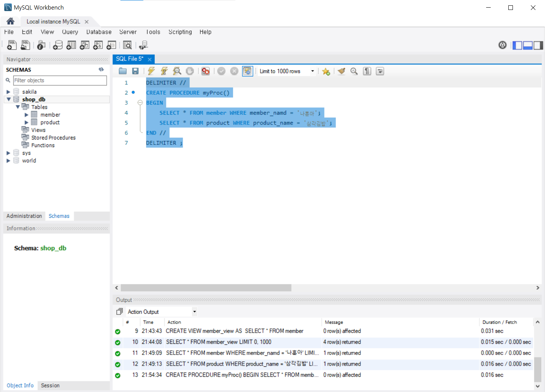This screenshot has height=392, width=545.
Task: Create a new view toolbar icon
Action: pos(84,45)
